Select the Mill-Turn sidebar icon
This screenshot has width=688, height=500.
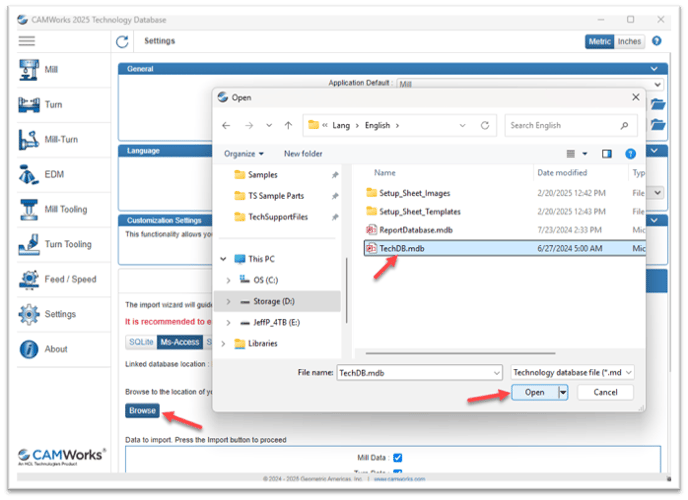[29, 139]
